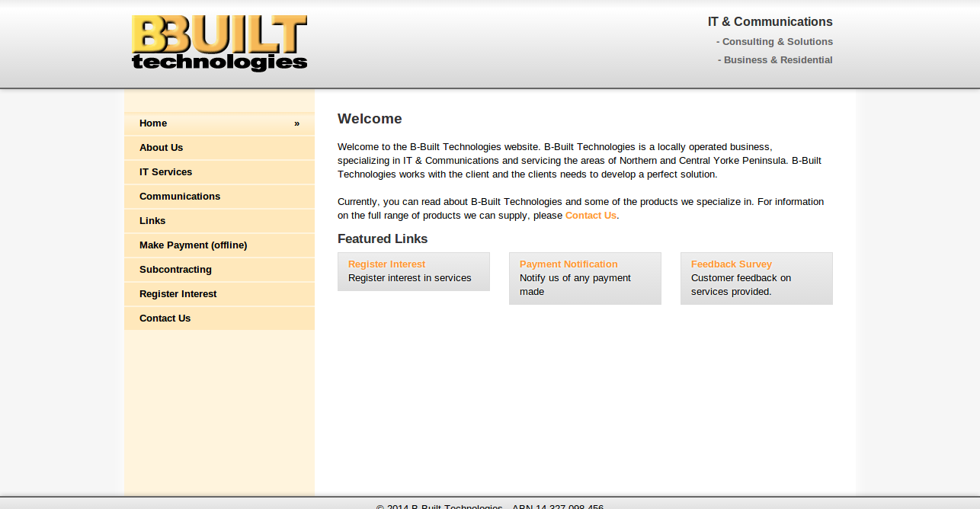Click the Welcome page heading

[x=370, y=119]
